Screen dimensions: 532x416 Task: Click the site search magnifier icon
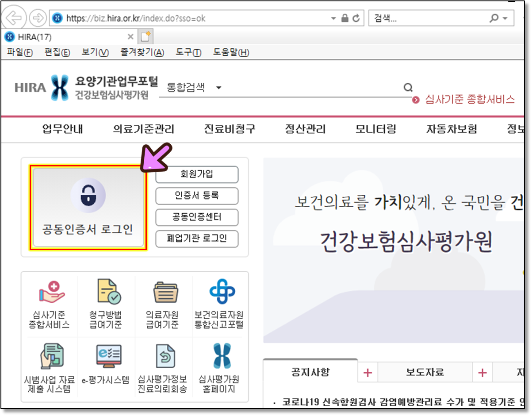click(x=408, y=88)
